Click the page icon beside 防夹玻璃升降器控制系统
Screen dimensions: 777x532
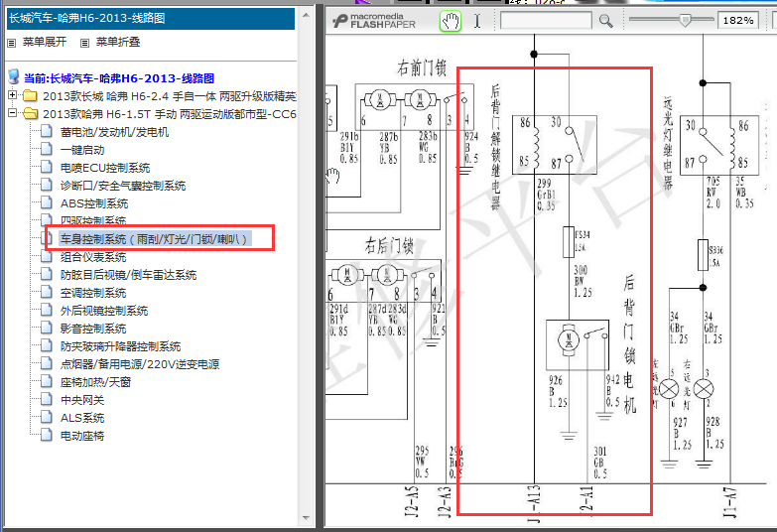(x=46, y=345)
